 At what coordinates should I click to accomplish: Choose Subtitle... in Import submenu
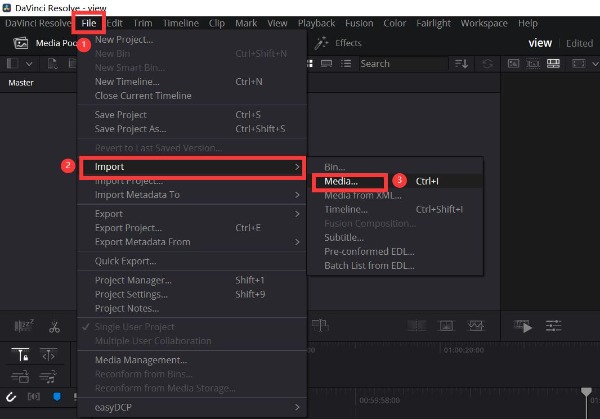pyautogui.click(x=395, y=238)
